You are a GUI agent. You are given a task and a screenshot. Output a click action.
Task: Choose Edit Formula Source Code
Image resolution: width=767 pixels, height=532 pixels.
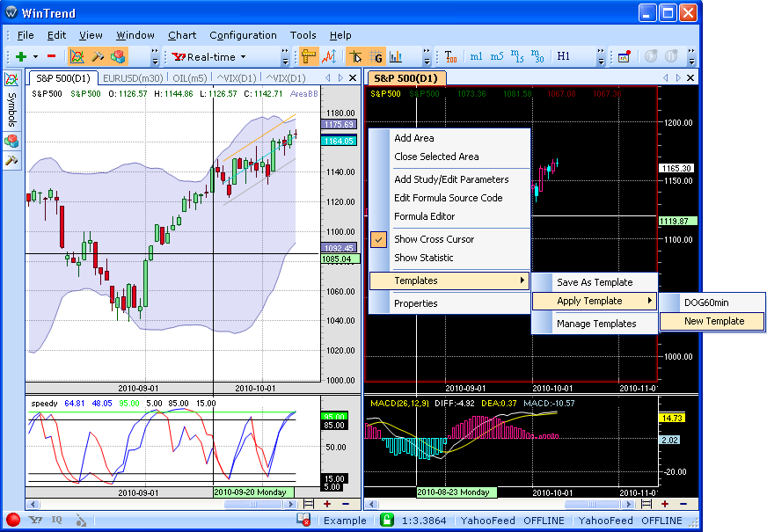click(x=448, y=198)
